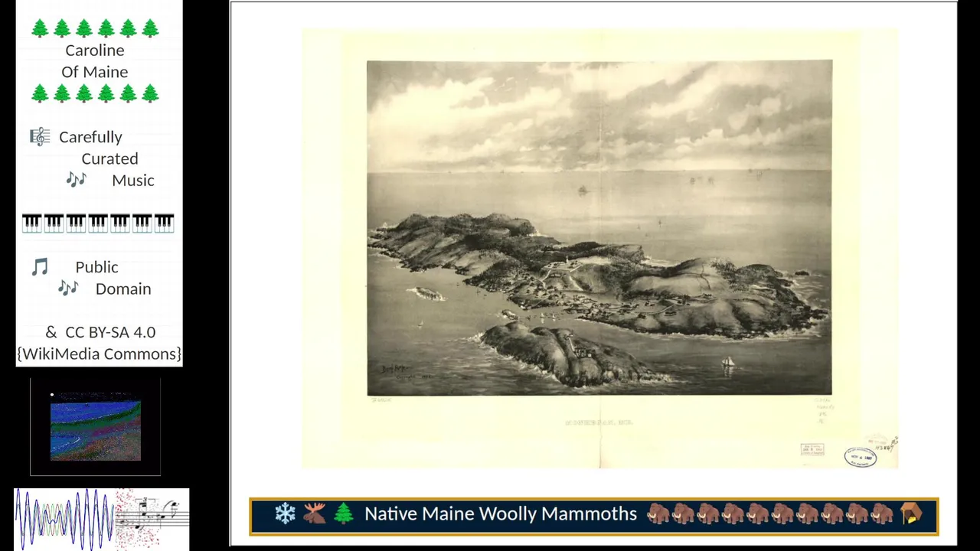Image resolution: width=980 pixels, height=551 pixels.
Task: Click the musical score icon beside Carefully
Action: pyautogui.click(x=40, y=137)
